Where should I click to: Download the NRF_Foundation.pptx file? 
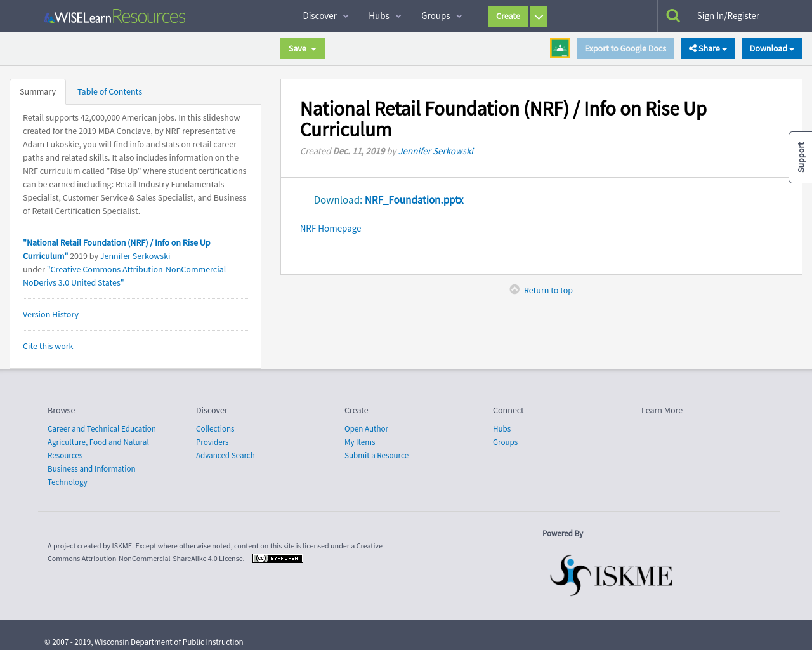pyautogui.click(x=414, y=199)
